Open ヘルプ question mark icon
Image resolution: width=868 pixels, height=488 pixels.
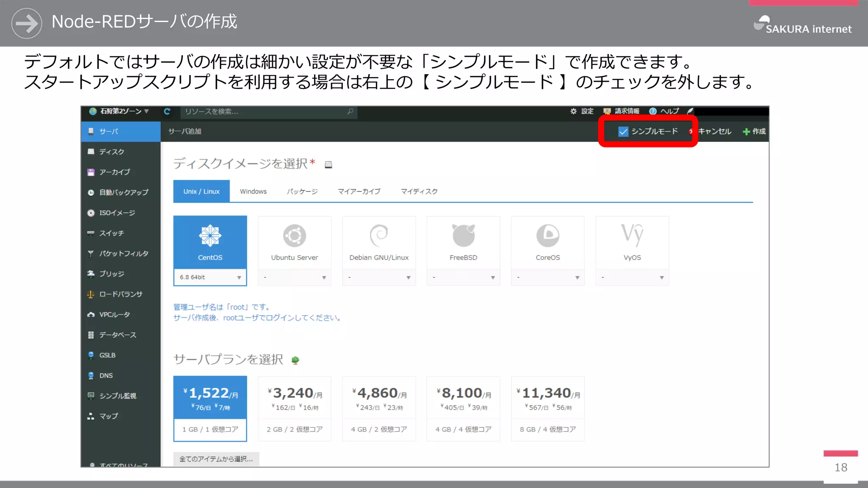(664, 111)
